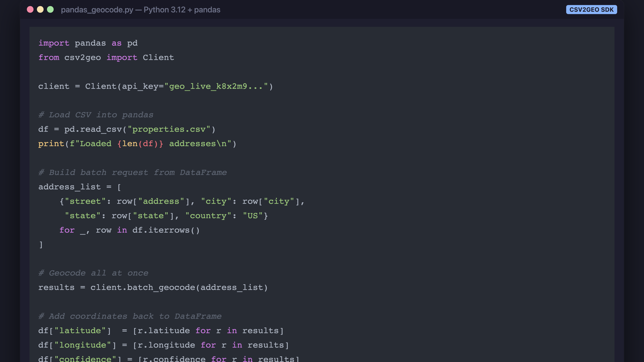
Task: Click the line 'from csv2geo import Client'
Action: tap(106, 58)
